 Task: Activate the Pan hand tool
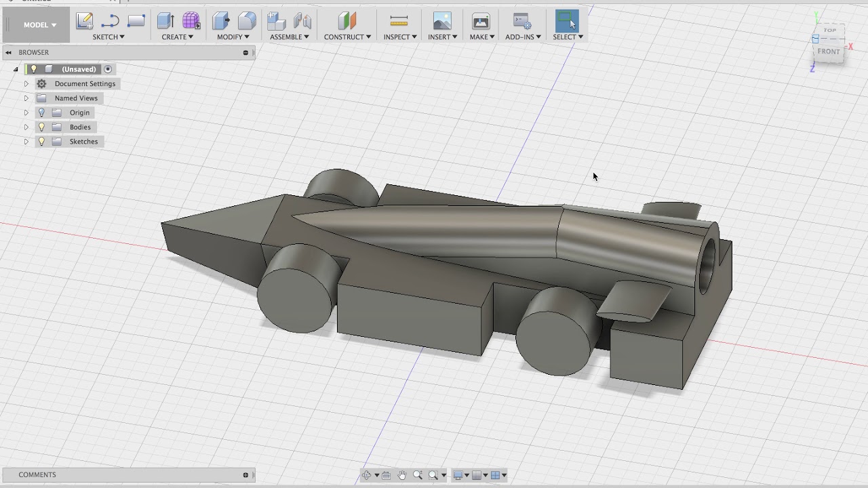(401, 475)
